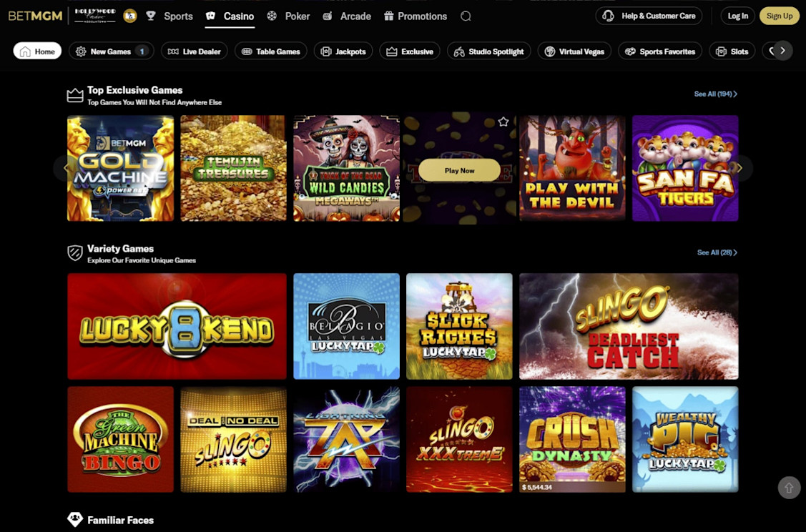Open Virtual Vegas category
The width and height of the screenshot is (806, 532).
point(574,51)
